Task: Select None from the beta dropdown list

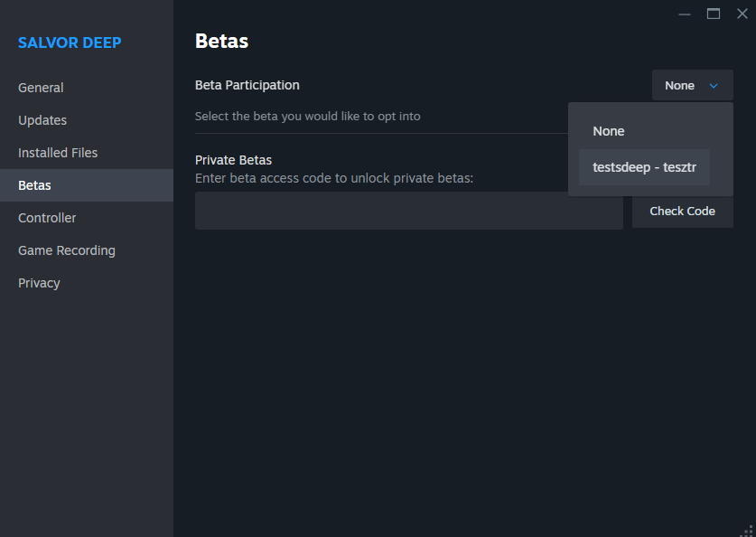Action: pyautogui.click(x=608, y=131)
